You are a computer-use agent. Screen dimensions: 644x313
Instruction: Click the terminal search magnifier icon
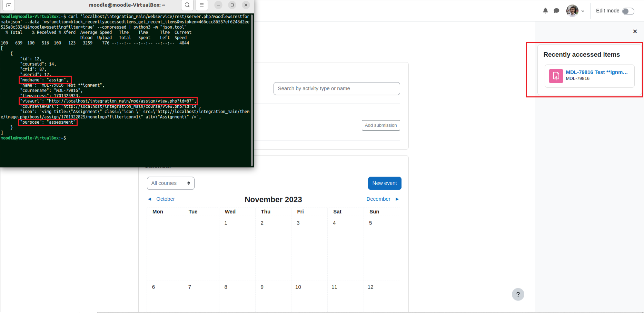click(187, 5)
